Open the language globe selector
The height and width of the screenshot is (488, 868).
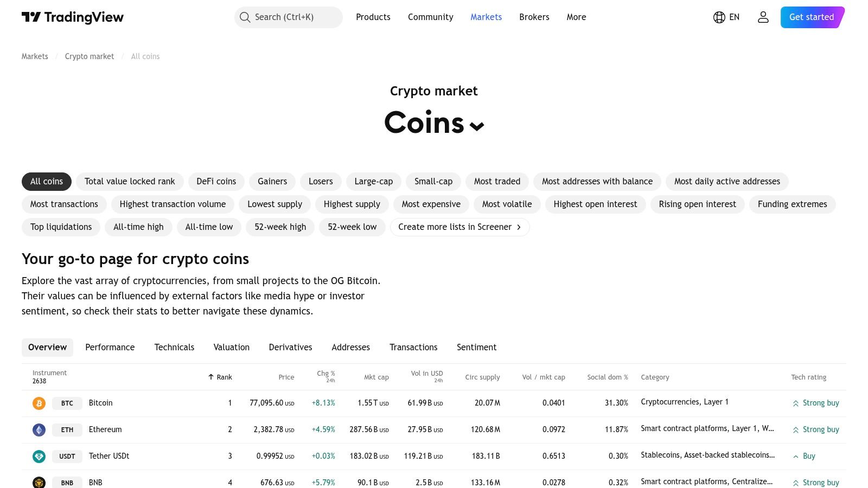tap(726, 17)
